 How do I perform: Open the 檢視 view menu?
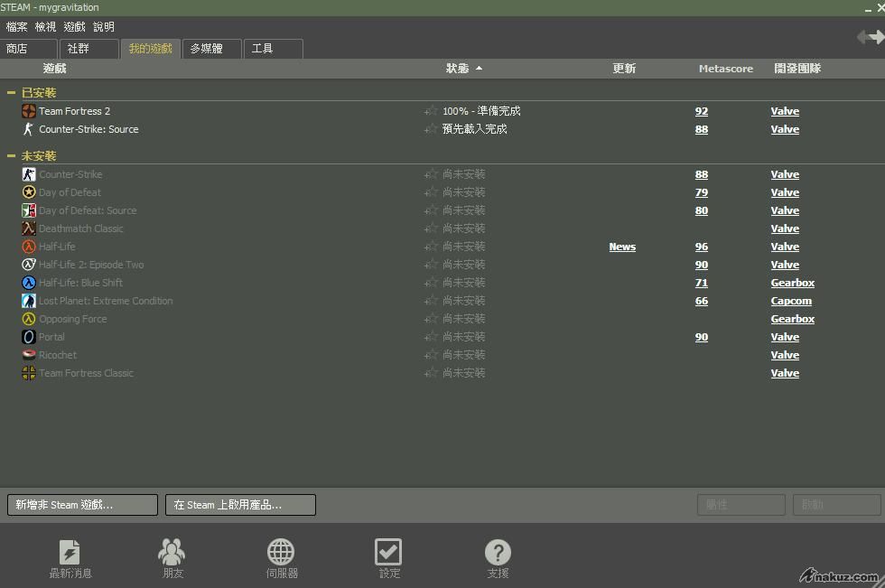(46, 26)
